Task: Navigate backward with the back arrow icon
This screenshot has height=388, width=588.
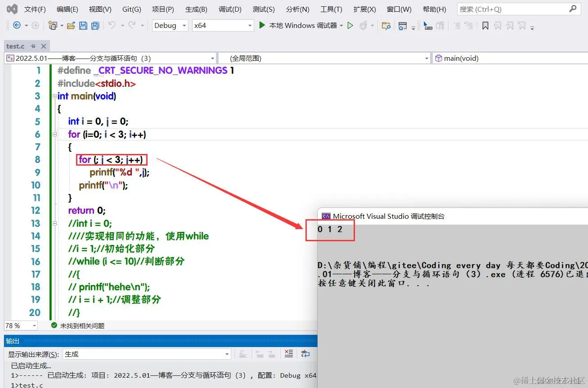Action: 17,26
